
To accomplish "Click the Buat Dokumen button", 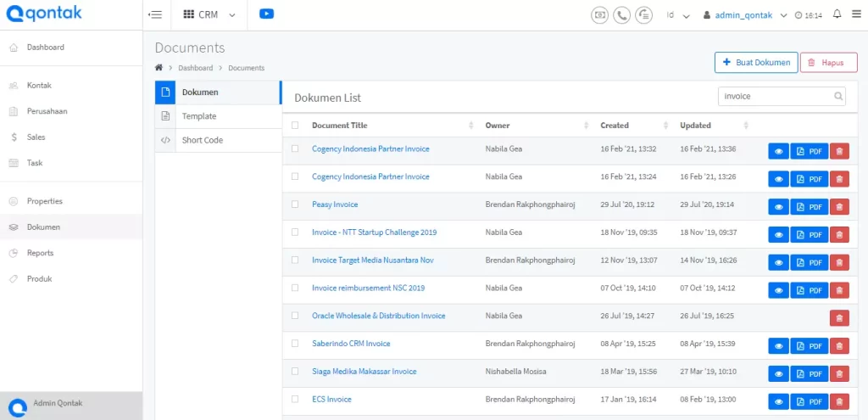I will (756, 63).
